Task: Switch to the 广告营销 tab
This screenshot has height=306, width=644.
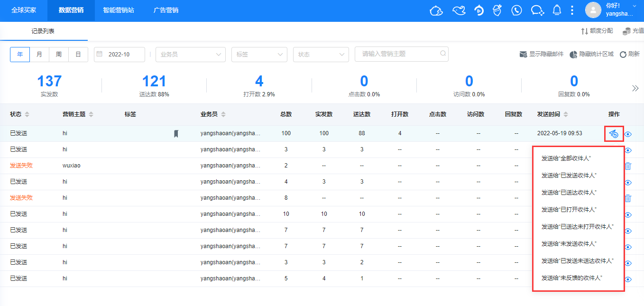Action: point(166,10)
